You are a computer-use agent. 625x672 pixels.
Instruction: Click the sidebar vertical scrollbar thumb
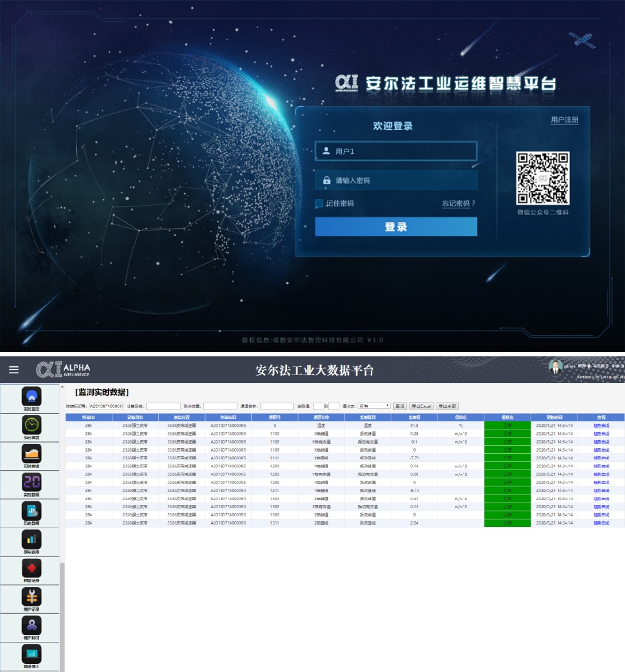[x=62, y=617]
